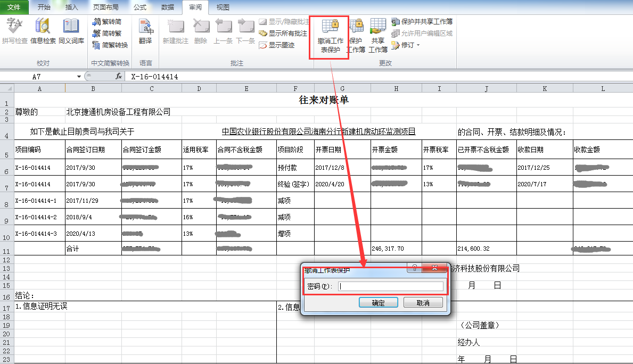The width and height of the screenshot is (633, 364).
Task: Select 保护并共享工作簿 in the ribbon
Action: [x=422, y=22]
